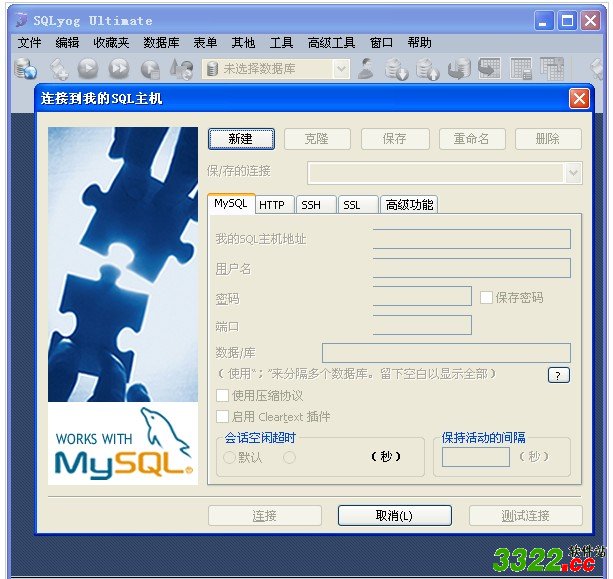Click the SQLyog app icon in title bar
This screenshot has height=579, width=613.
click(22, 20)
